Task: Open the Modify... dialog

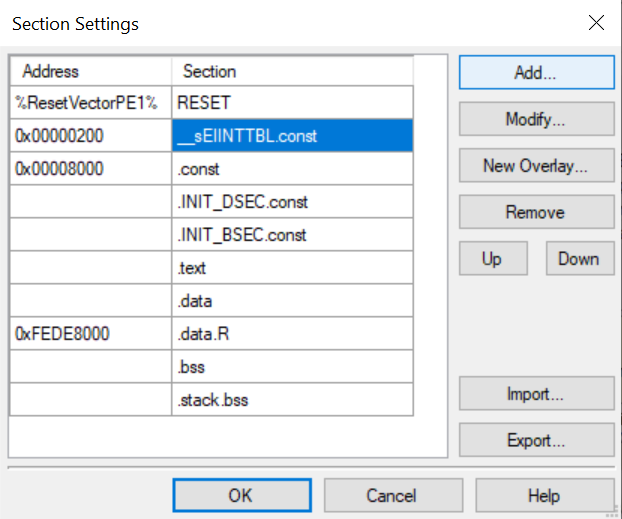Action: [x=537, y=119]
